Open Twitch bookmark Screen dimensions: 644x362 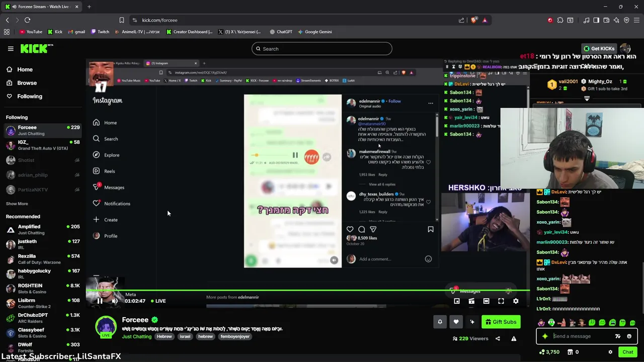coord(100,32)
